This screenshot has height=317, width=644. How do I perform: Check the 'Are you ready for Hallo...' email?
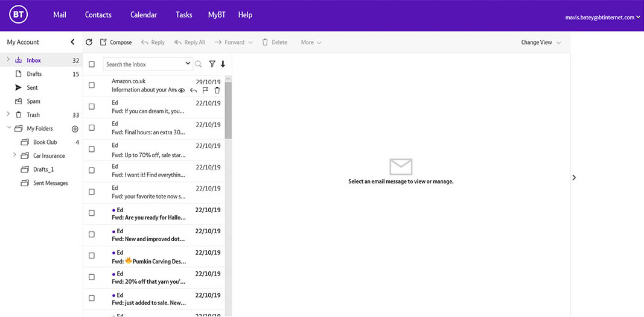92,213
